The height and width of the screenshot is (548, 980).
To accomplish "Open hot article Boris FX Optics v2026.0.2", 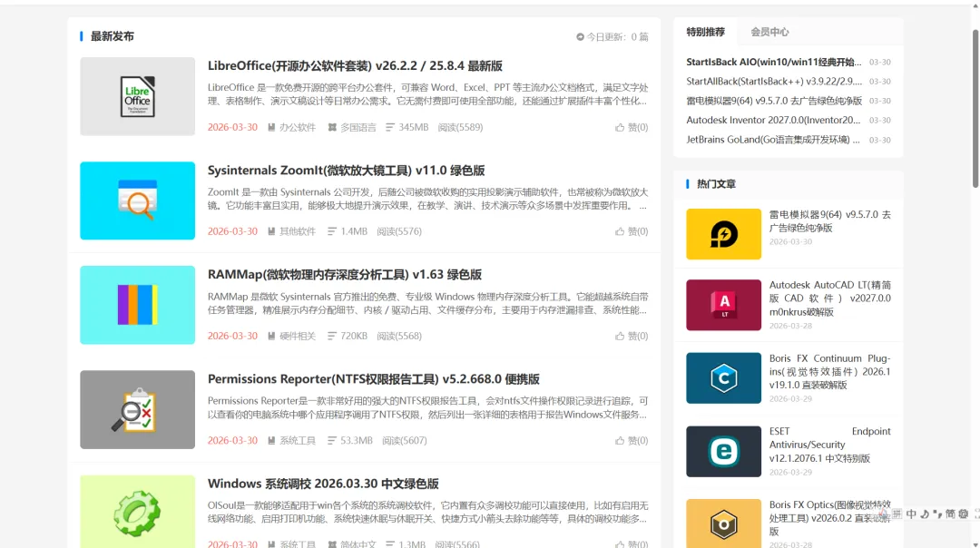I will pos(830,518).
